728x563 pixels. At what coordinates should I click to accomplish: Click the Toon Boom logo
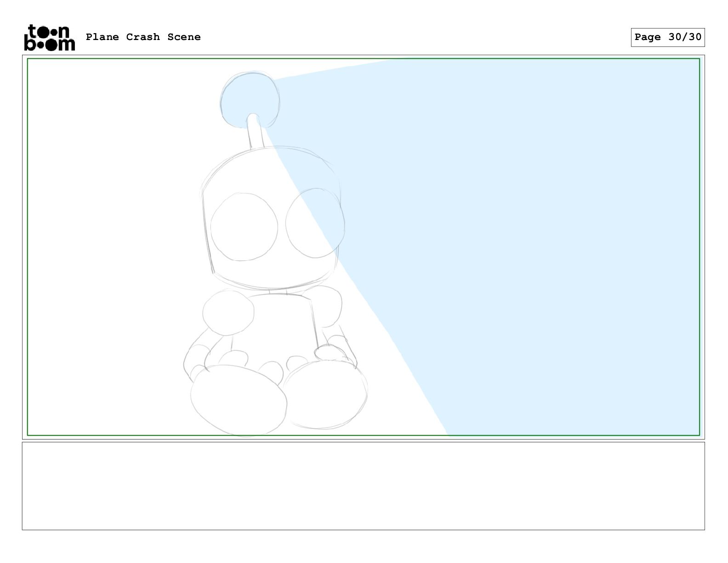click(x=49, y=37)
